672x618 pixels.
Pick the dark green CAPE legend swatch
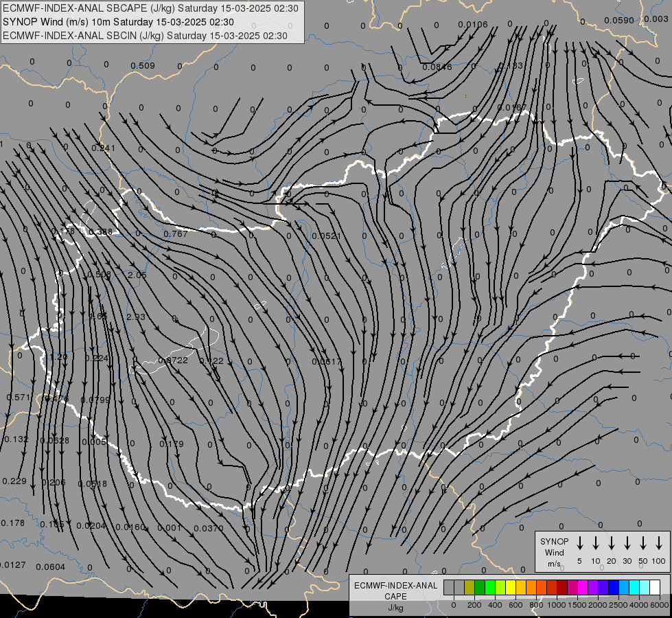click(480, 588)
